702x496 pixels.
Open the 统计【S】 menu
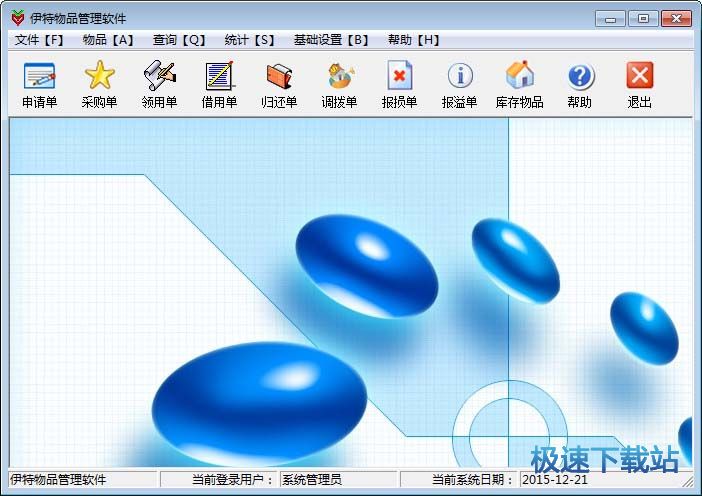249,40
